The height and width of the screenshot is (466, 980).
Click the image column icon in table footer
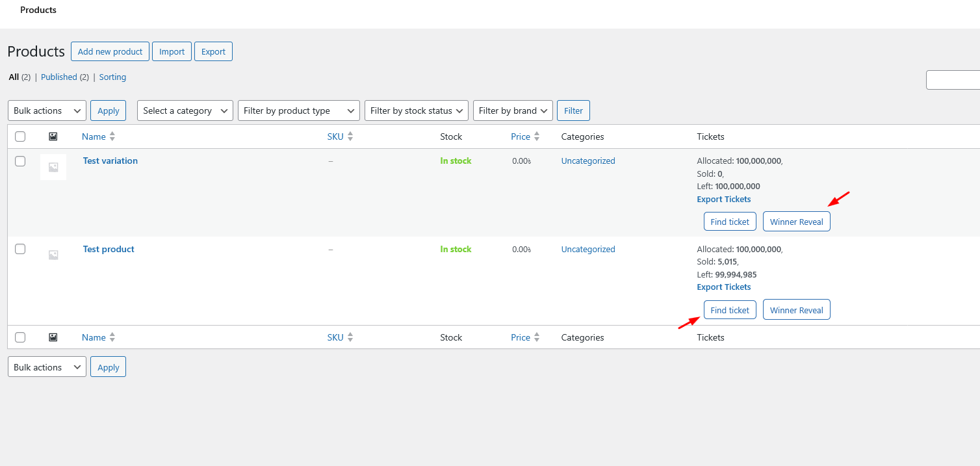(x=53, y=337)
